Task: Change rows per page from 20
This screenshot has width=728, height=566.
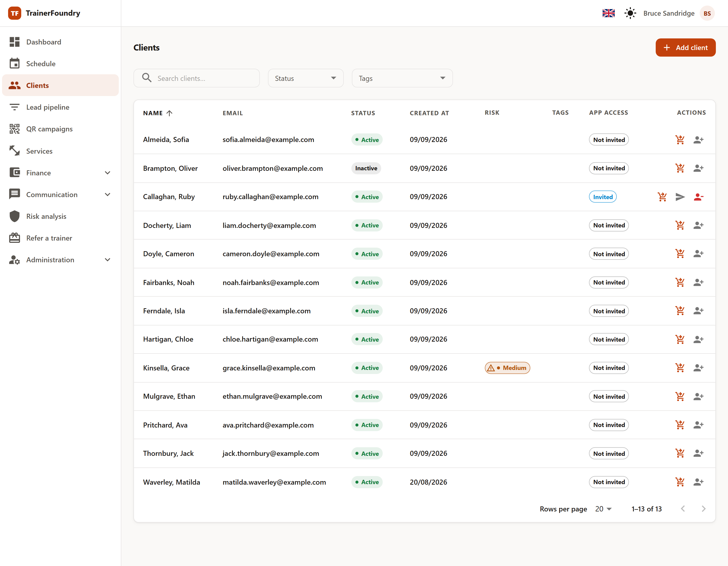Action: pos(603,509)
